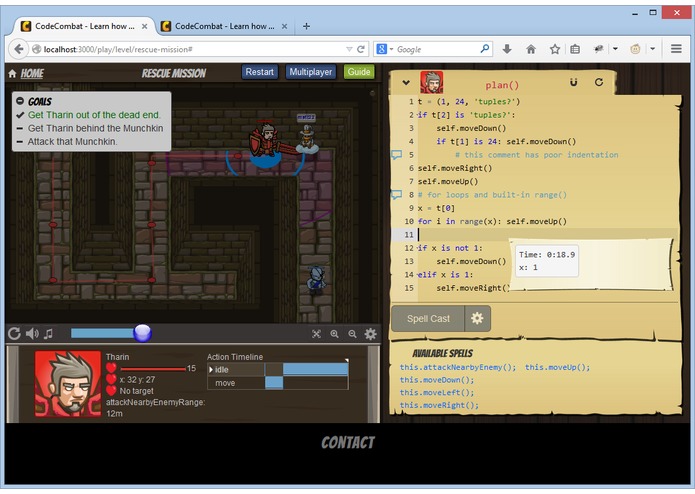The width and height of the screenshot is (695, 494).
Task: Click comment annotation icon on line 5
Action: tap(396, 155)
